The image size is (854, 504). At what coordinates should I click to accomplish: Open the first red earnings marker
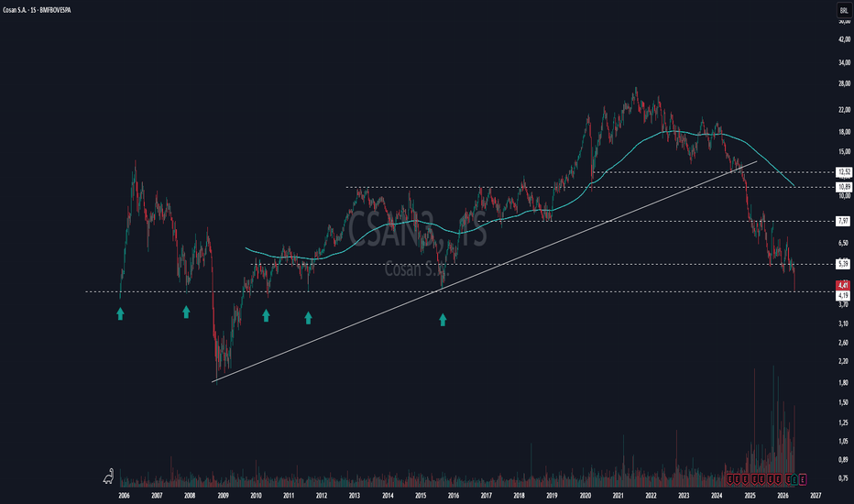tap(729, 479)
